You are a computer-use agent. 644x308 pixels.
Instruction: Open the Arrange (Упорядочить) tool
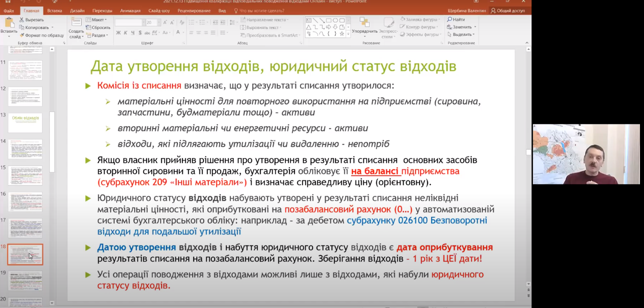[364, 23]
